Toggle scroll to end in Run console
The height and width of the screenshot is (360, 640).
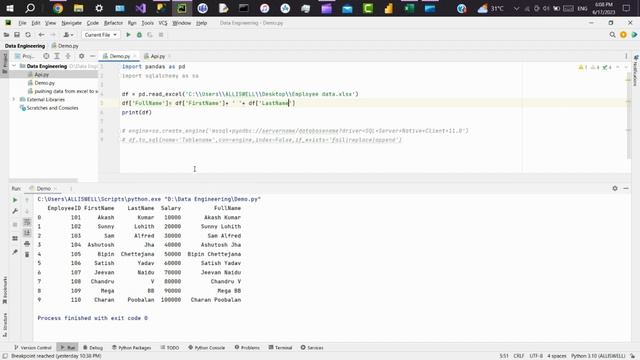(27, 233)
